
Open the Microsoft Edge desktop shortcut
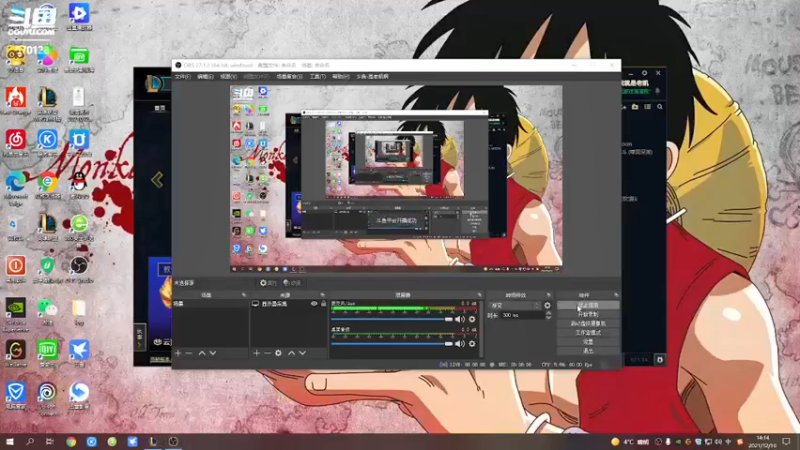16,187
